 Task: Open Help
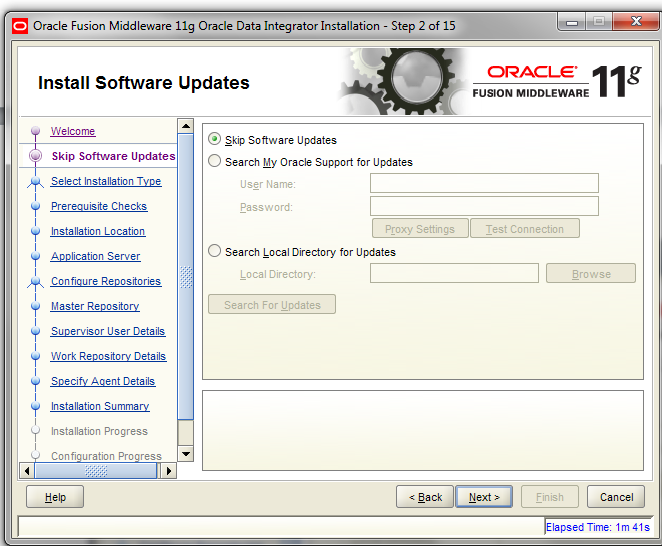55,497
